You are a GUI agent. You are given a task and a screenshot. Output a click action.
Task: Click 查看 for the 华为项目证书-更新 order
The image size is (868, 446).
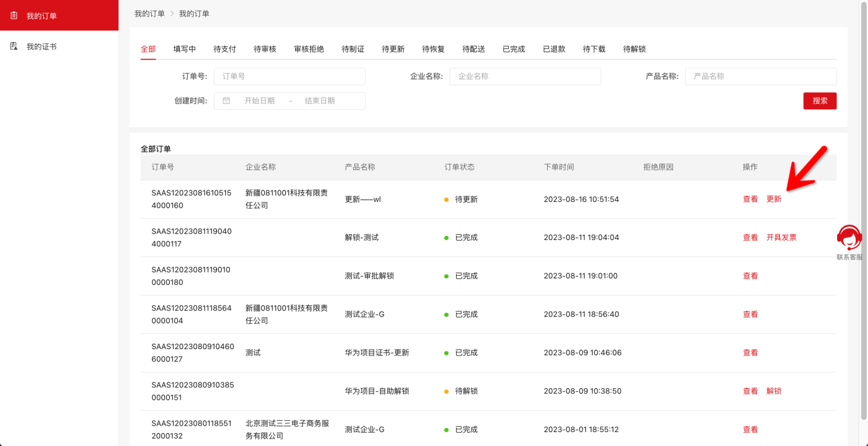pos(750,353)
